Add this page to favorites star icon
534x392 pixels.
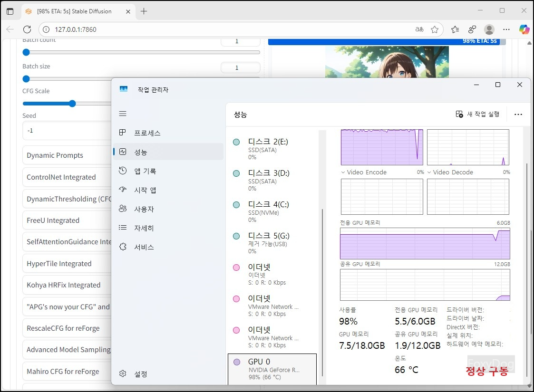pos(435,29)
